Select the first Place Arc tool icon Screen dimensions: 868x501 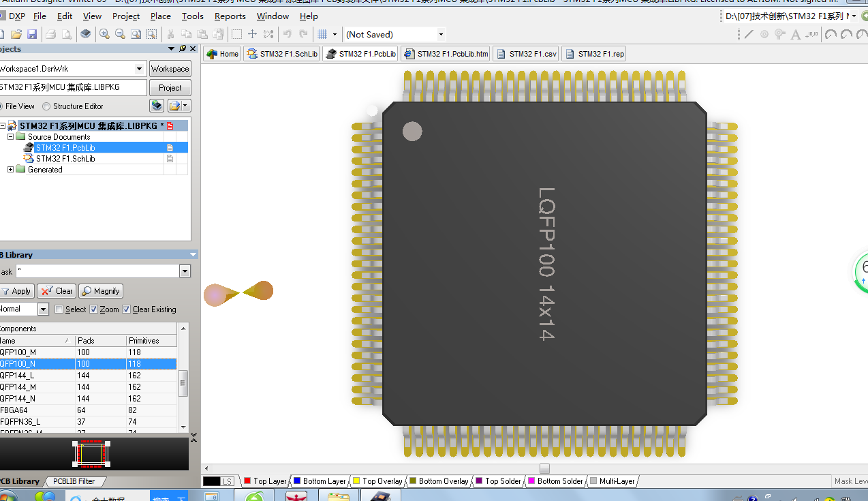831,34
